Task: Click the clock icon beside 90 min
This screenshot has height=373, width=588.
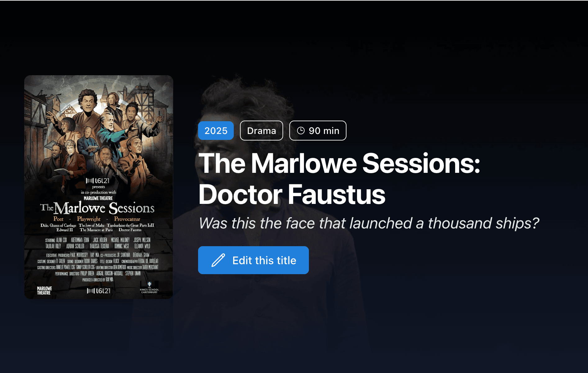Action: 301,131
